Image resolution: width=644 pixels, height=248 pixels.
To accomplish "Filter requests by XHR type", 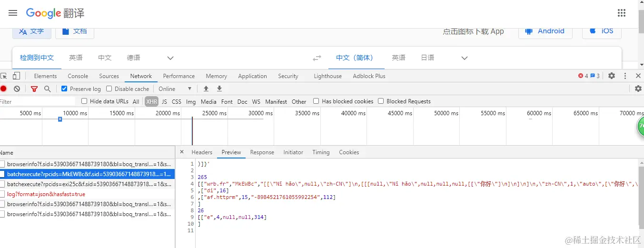I will click(x=151, y=101).
